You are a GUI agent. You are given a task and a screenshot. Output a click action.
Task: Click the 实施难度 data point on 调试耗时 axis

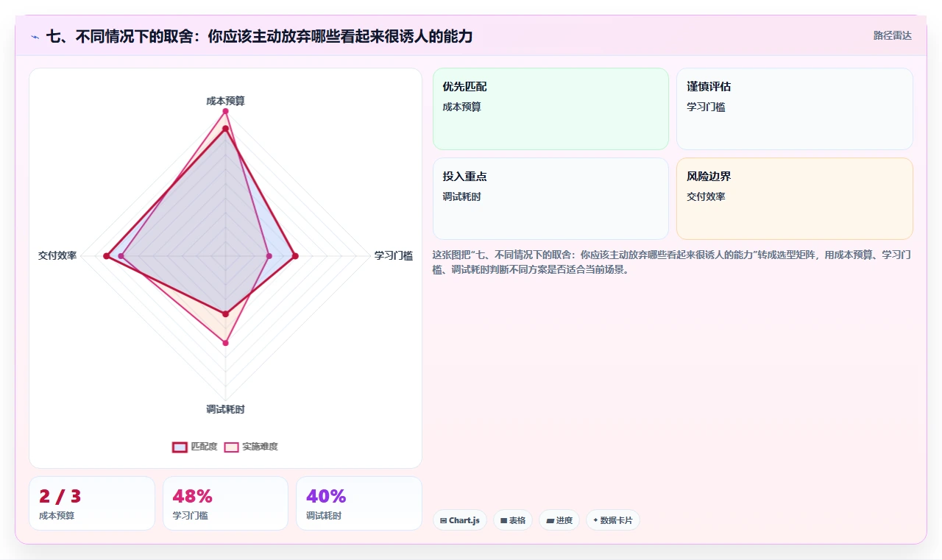coord(225,343)
